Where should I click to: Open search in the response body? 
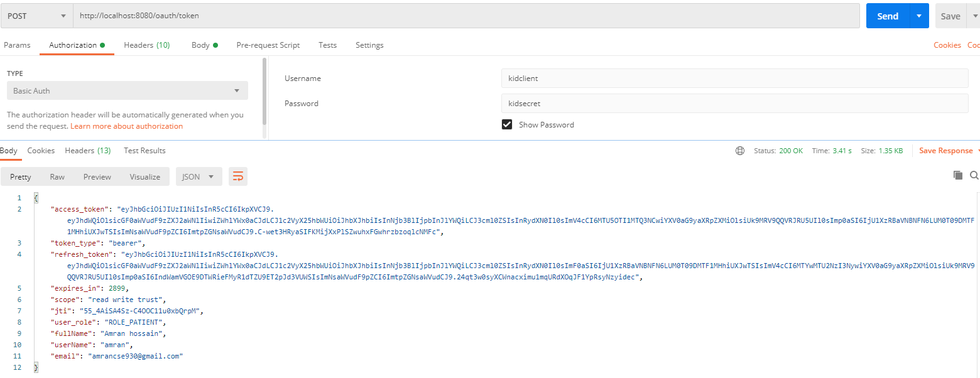(x=974, y=176)
